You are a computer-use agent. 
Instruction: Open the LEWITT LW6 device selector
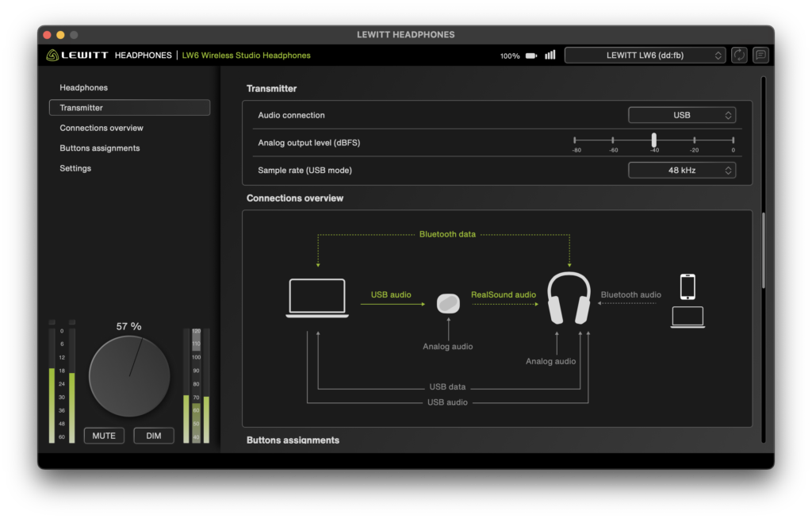pos(645,55)
